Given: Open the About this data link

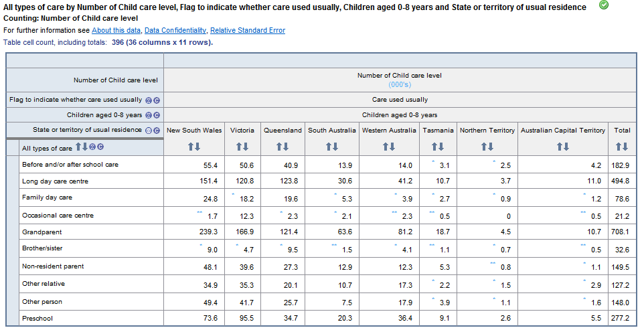Looking at the screenshot, I should [116, 31].
